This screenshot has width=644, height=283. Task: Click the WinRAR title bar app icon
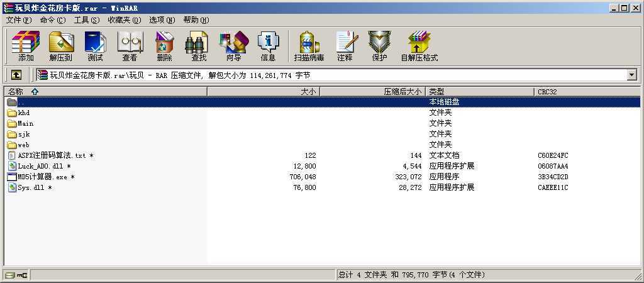8,8
